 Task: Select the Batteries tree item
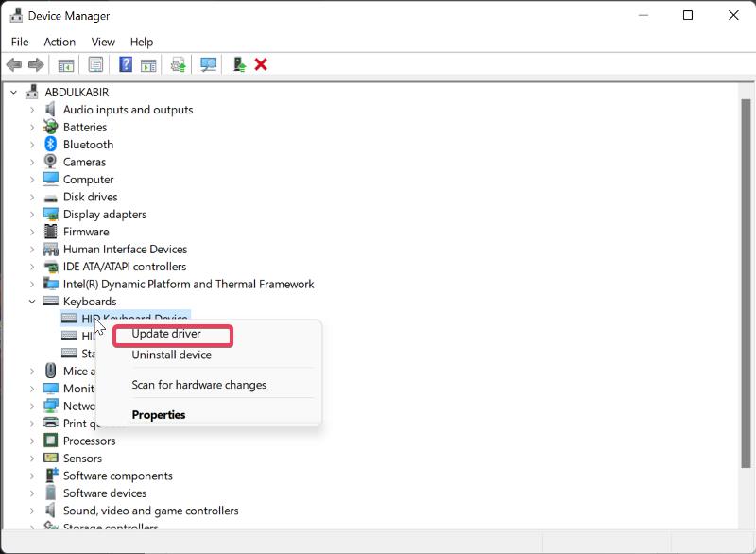pos(85,127)
